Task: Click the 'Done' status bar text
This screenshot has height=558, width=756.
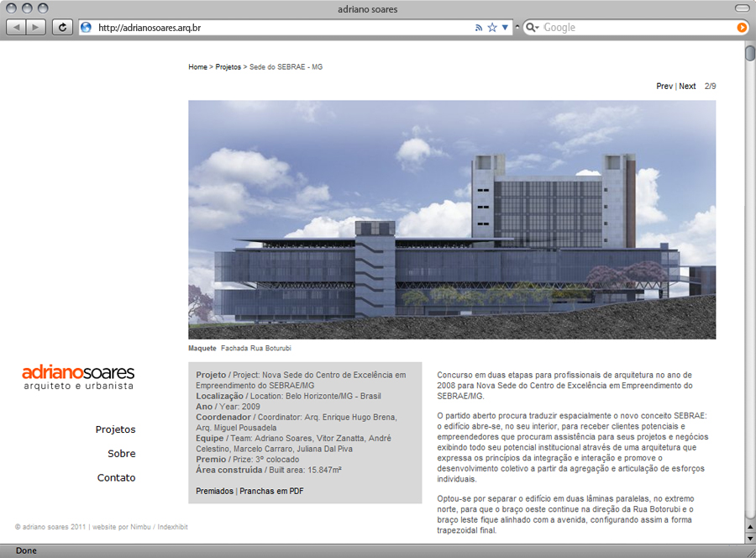Action: click(26, 550)
